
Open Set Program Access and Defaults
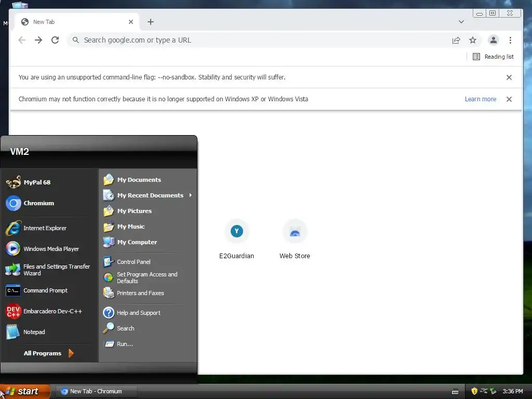click(148, 277)
